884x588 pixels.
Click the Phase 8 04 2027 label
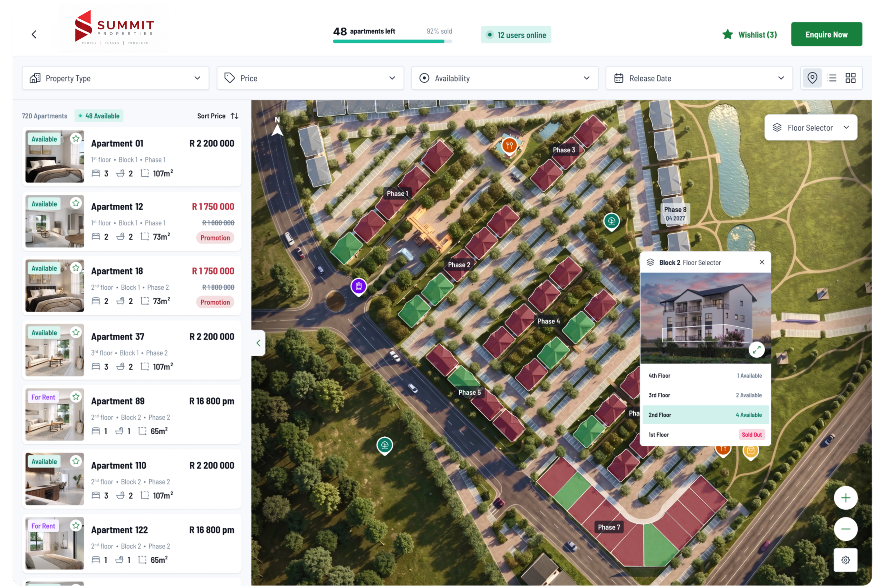pos(675,214)
